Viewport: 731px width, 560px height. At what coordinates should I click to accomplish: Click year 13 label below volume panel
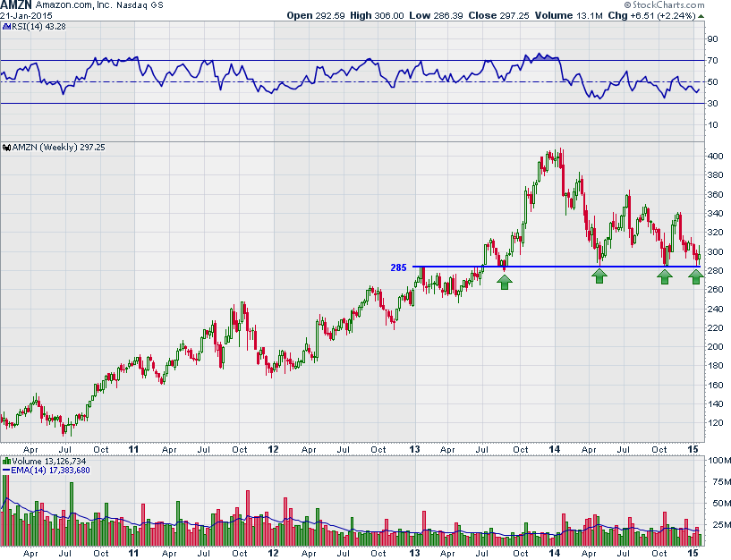pos(414,554)
